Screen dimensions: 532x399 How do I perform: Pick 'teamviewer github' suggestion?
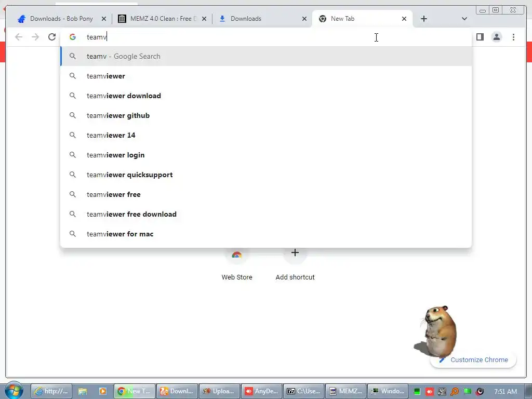[x=266, y=115]
